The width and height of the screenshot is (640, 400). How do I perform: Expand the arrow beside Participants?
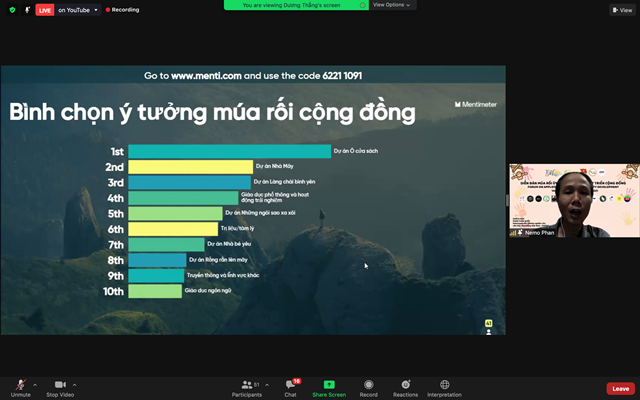267,384
